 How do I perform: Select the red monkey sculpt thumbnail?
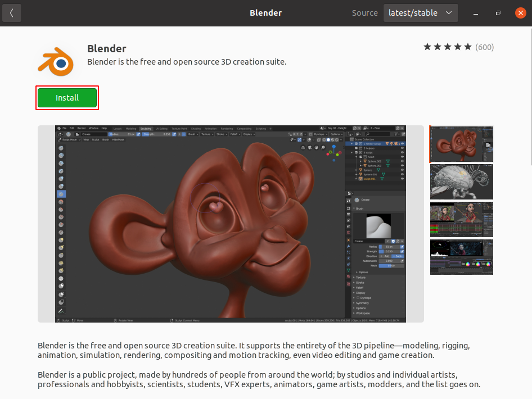click(x=462, y=144)
